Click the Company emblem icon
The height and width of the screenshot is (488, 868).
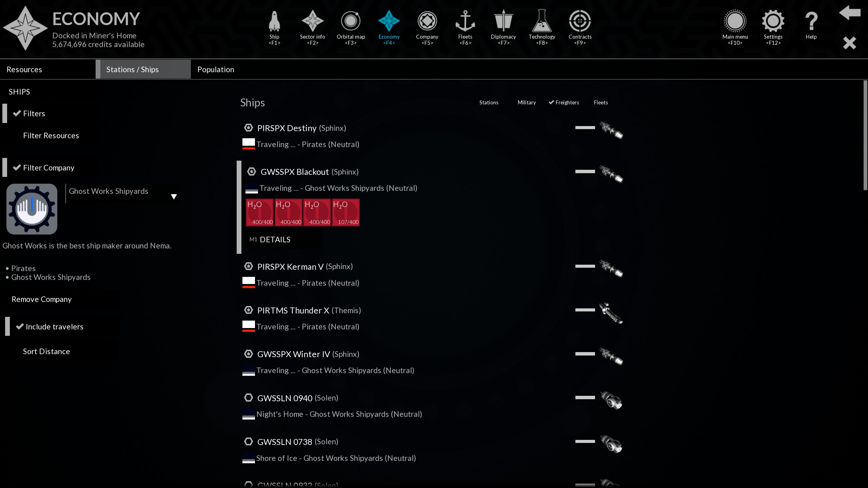(427, 21)
